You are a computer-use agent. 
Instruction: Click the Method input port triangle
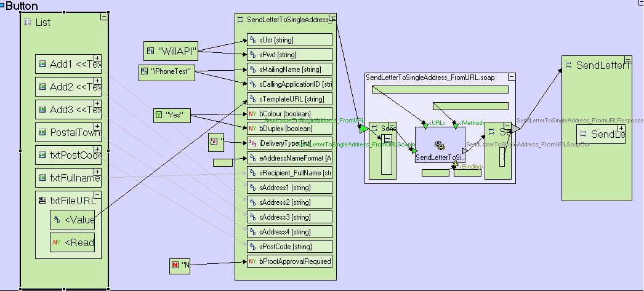[x=456, y=126]
